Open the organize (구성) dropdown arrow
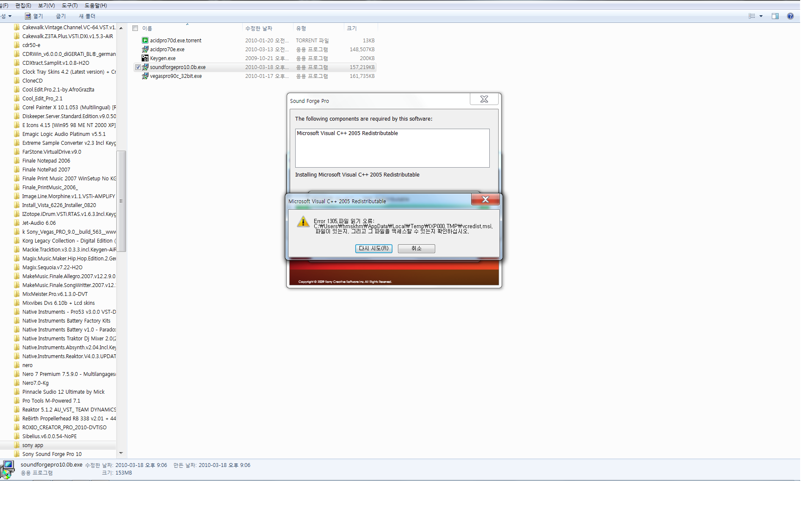812x508 pixels. 10,16
